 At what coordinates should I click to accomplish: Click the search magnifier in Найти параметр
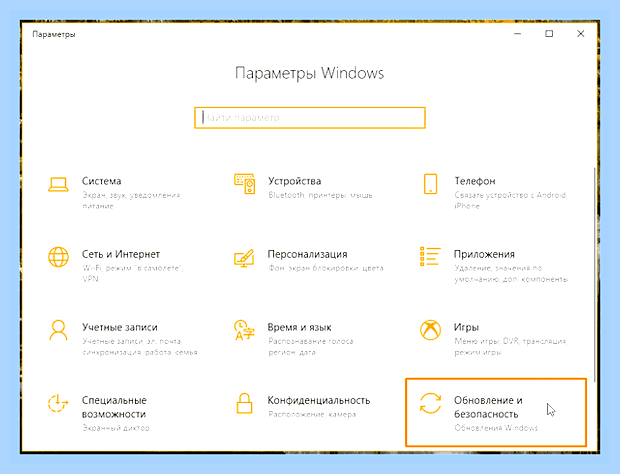coord(414,118)
